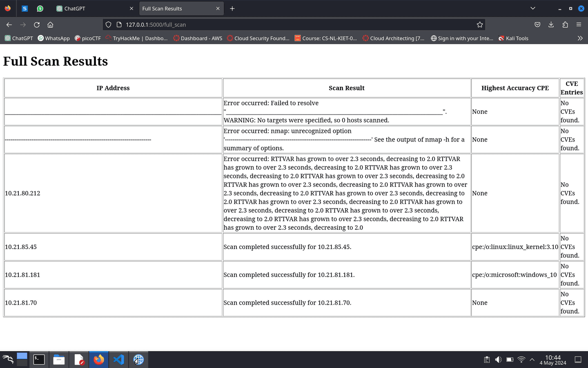Click the Highest Accuracy CPE header
The width and height of the screenshot is (588, 368).
(x=515, y=88)
